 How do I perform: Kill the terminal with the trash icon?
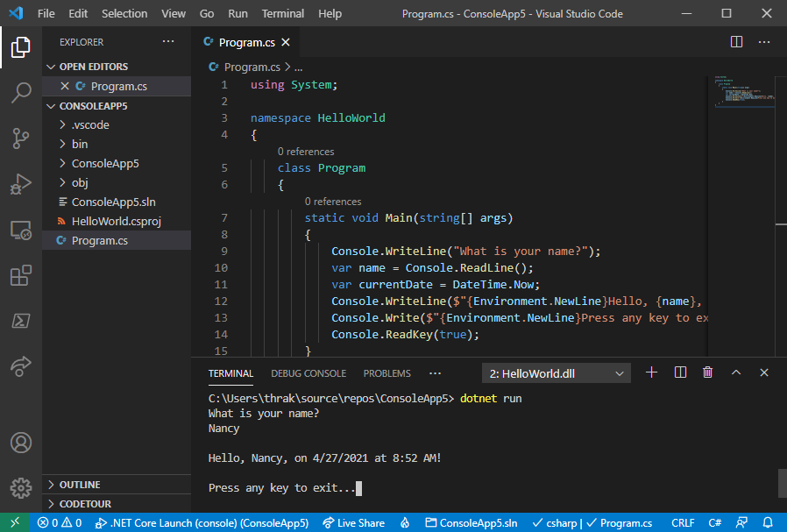pos(707,372)
